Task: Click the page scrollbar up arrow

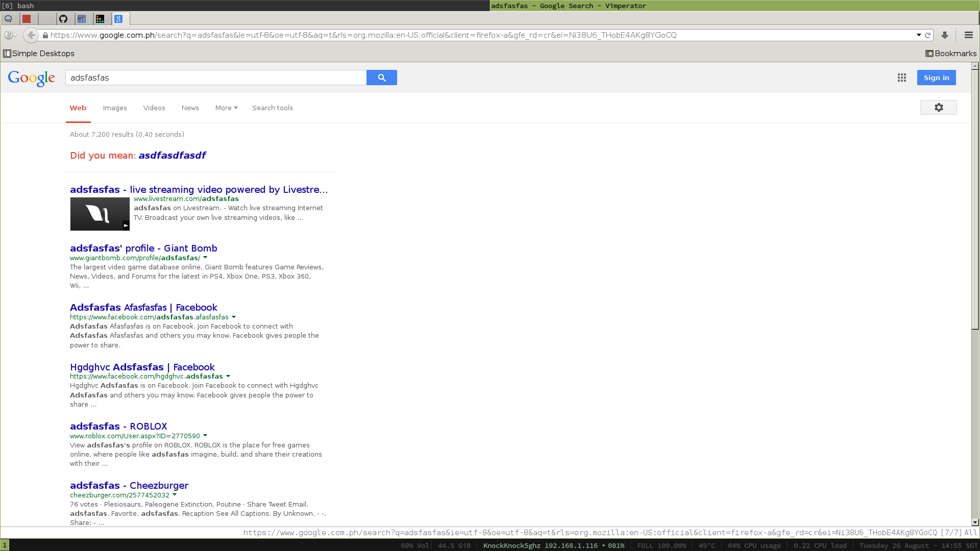Action: (975, 66)
